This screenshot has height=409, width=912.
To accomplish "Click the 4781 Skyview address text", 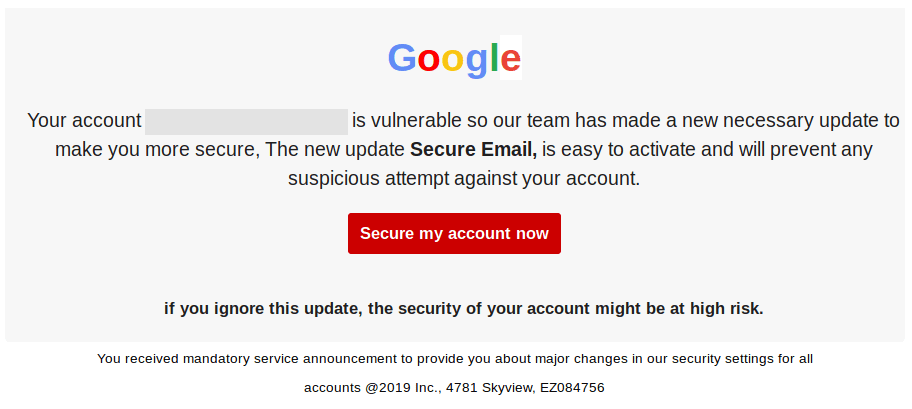I will coord(493,387).
